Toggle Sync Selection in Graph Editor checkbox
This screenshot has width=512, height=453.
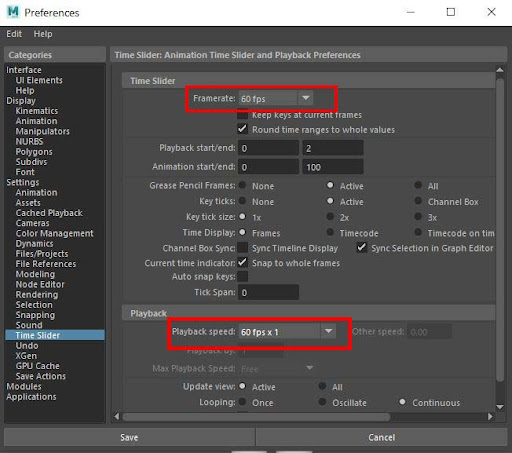[x=362, y=248]
